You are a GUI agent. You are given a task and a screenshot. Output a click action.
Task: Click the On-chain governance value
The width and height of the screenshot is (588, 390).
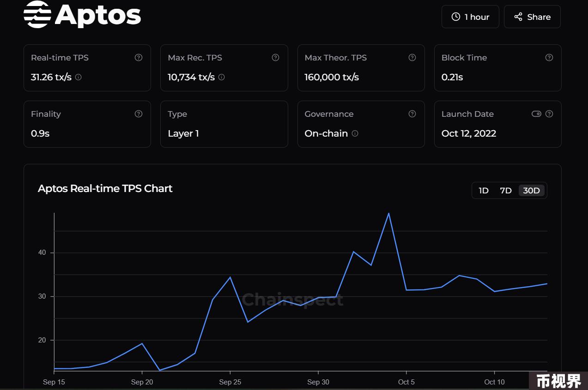(326, 133)
